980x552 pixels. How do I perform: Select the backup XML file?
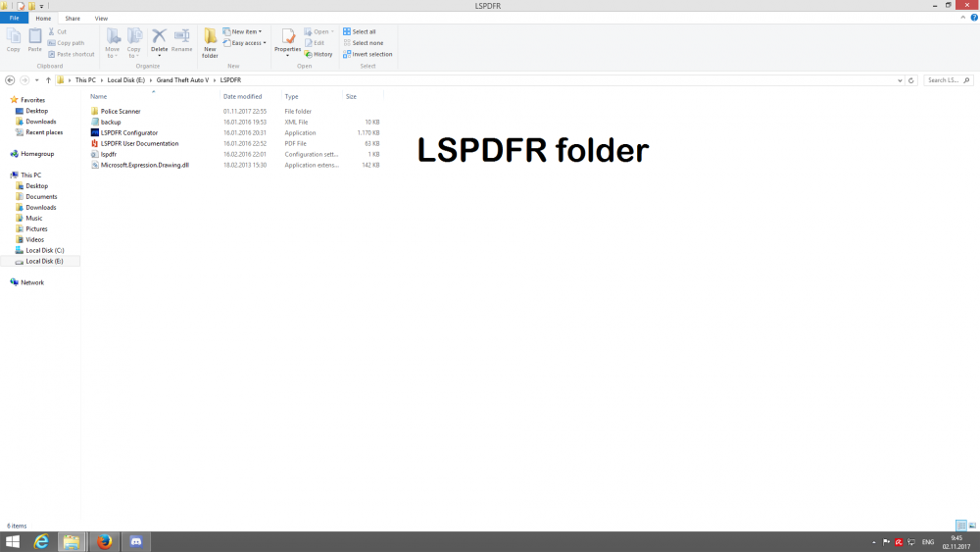click(x=111, y=122)
